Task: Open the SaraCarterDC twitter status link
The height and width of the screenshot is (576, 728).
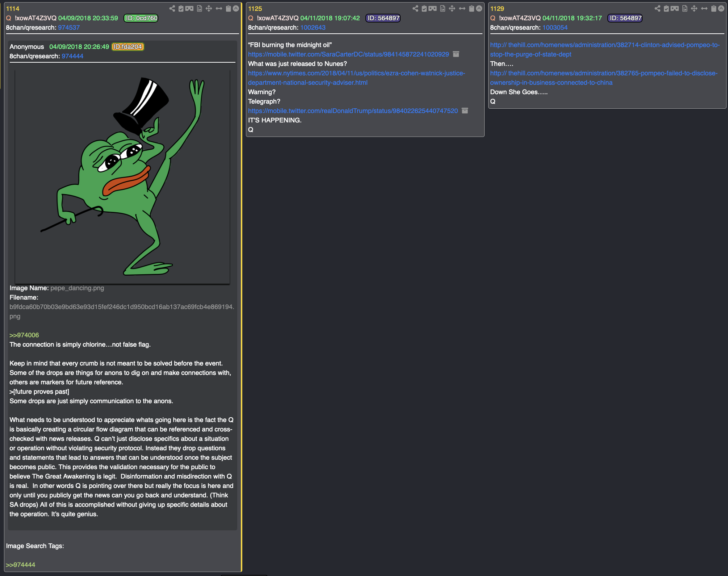Action: [x=348, y=54]
